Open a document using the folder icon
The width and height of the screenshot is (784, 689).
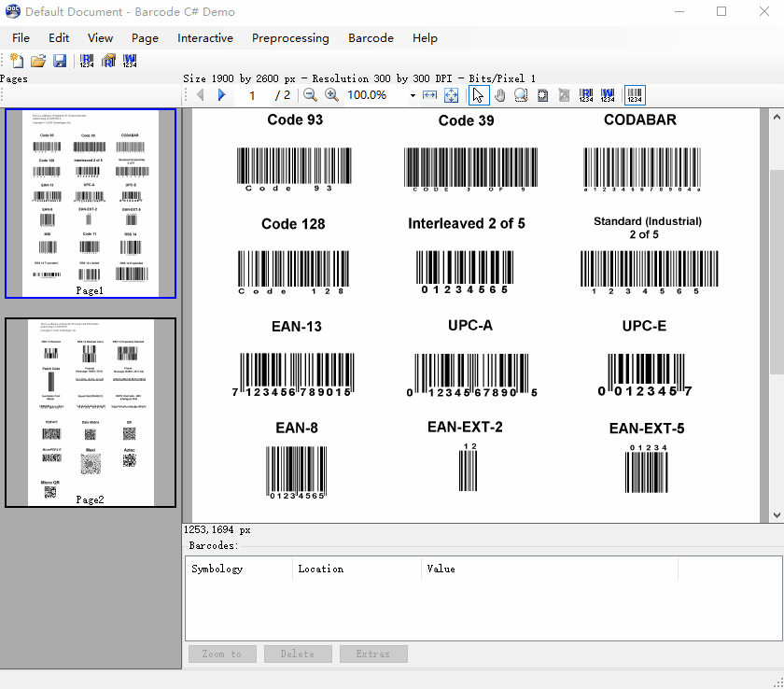click(37, 61)
